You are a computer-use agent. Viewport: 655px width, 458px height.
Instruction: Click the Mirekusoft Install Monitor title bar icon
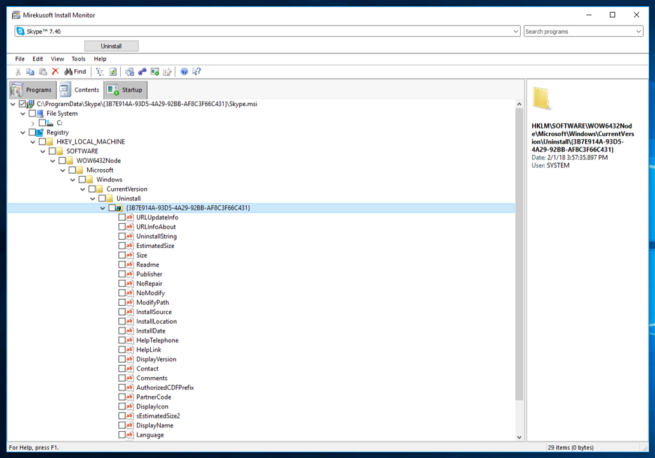[16, 15]
